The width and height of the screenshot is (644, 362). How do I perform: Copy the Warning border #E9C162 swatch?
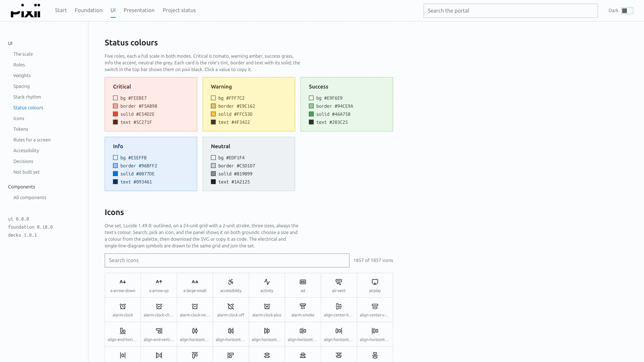click(x=213, y=106)
